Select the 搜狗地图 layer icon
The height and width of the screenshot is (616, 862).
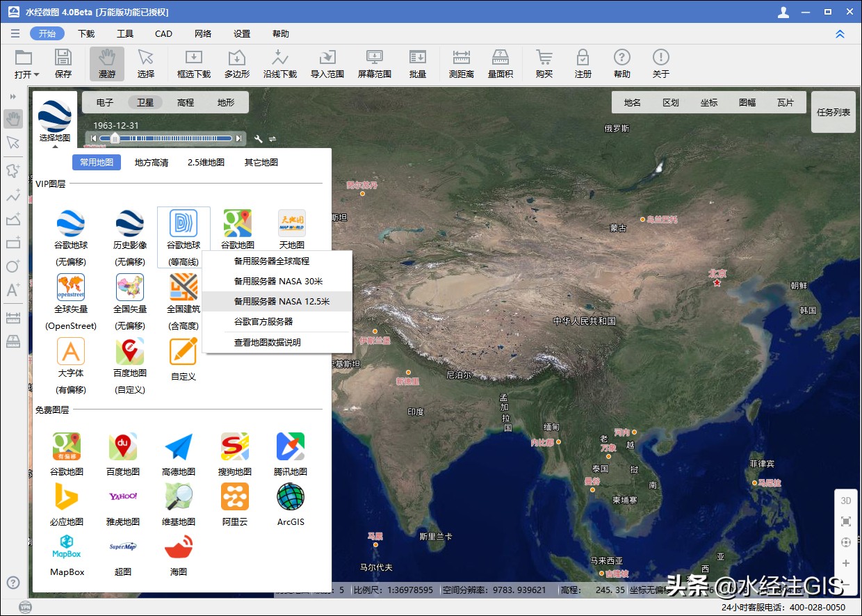point(235,446)
